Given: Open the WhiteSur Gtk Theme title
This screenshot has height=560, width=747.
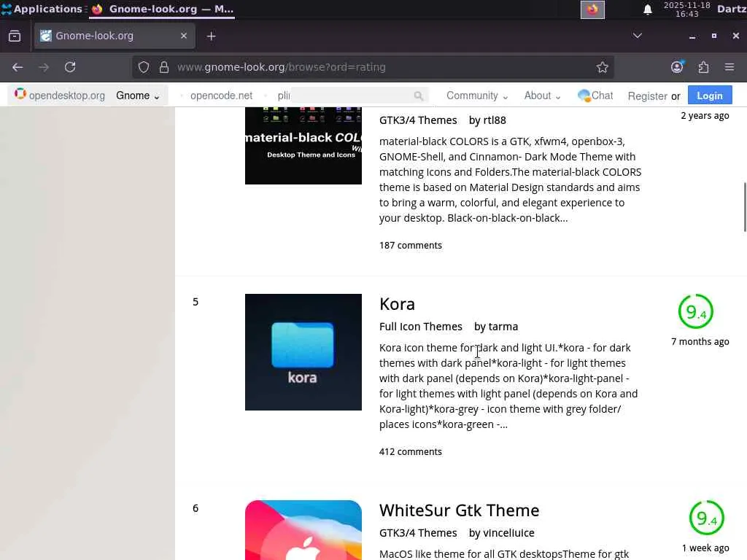Looking at the screenshot, I should (x=460, y=510).
